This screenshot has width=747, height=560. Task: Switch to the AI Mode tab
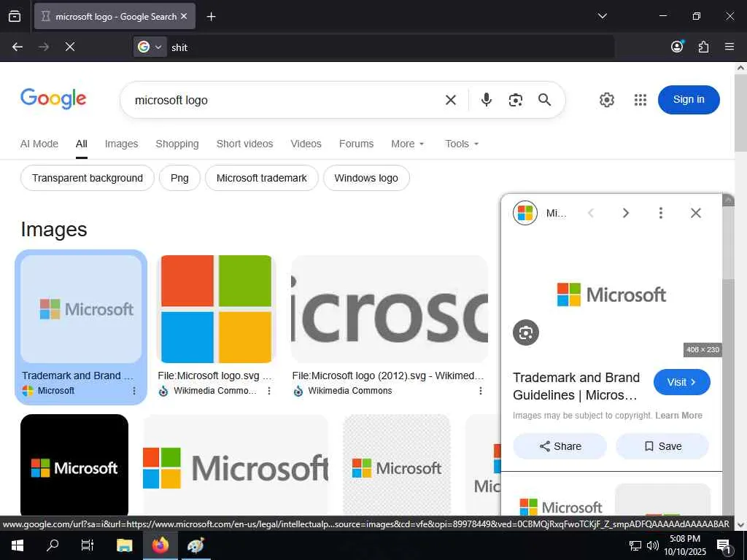(39, 144)
